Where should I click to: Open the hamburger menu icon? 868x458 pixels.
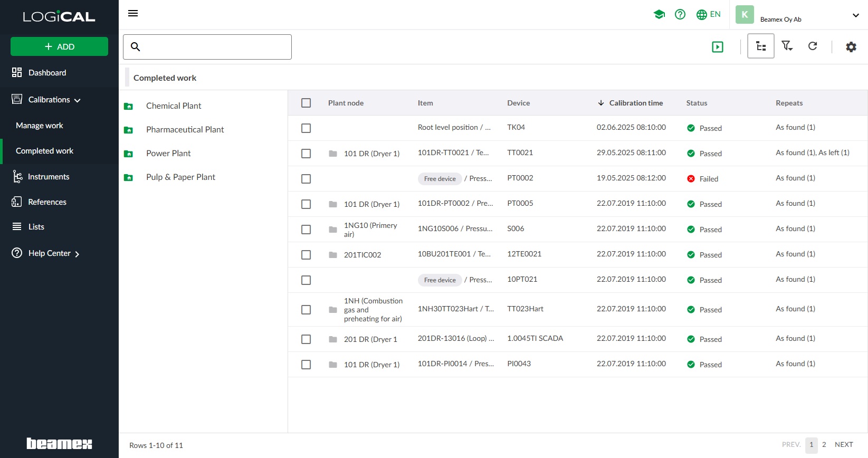(x=133, y=13)
